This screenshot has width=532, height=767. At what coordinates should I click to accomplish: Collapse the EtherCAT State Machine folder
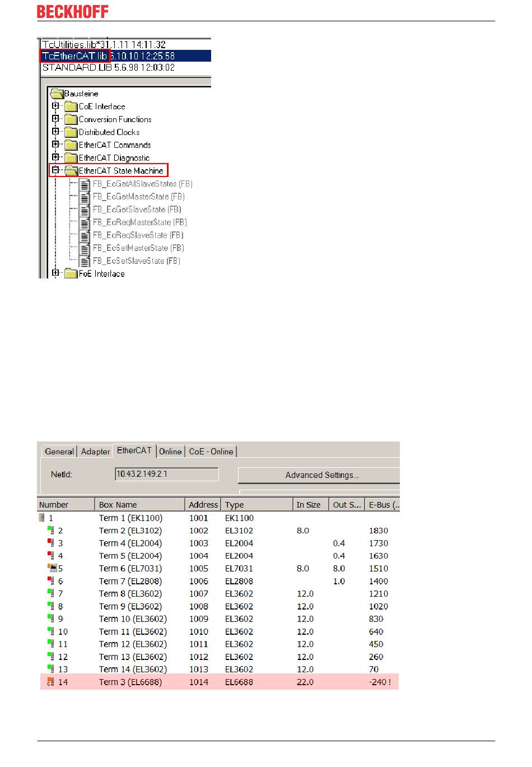pyautogui.click(x=55, y=170)
